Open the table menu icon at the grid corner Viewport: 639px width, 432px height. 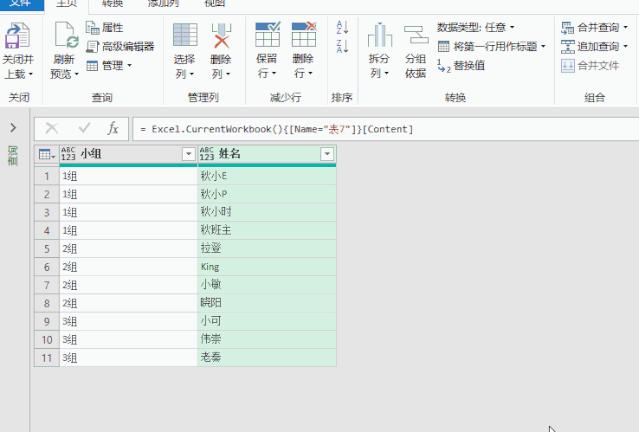pyautogui.click(x=46, y=154)
